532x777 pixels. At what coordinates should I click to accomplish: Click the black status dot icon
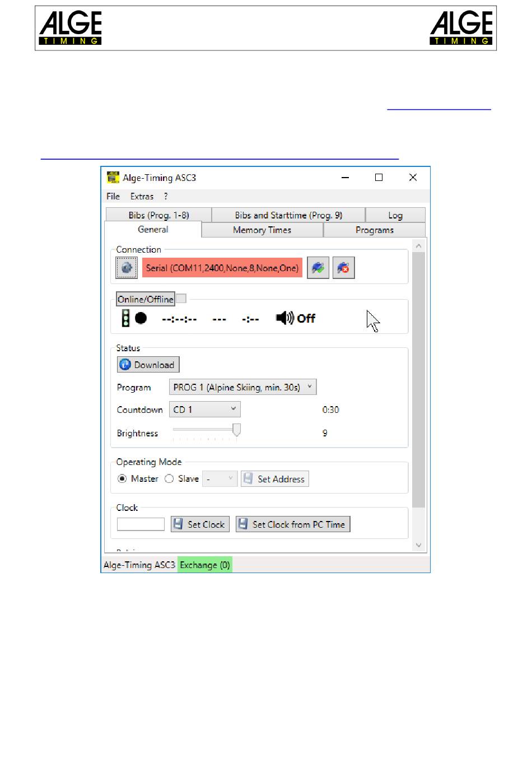[x=141, y=318]
